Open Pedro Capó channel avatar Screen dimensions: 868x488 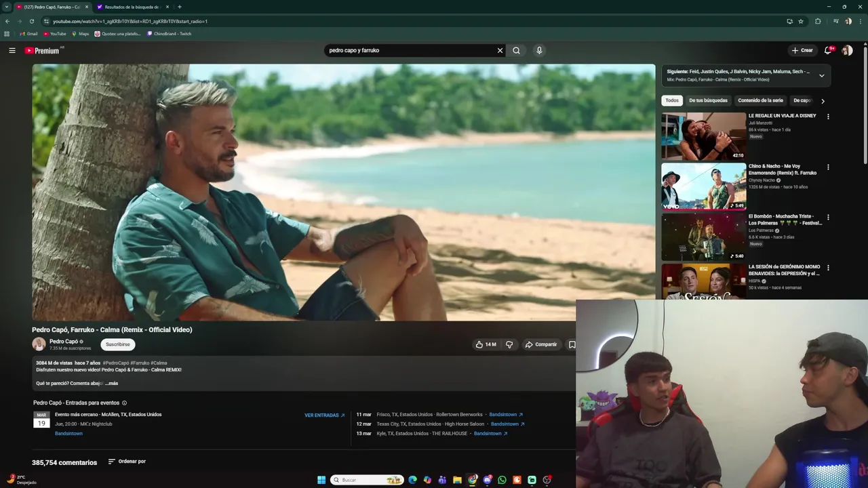click(39, 344)
